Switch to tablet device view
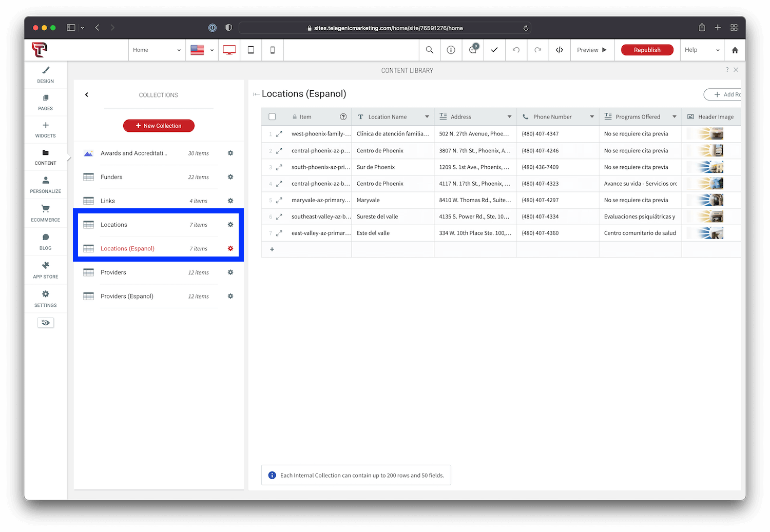The height and width of the screenshot is (532, 770). (251, 50)
